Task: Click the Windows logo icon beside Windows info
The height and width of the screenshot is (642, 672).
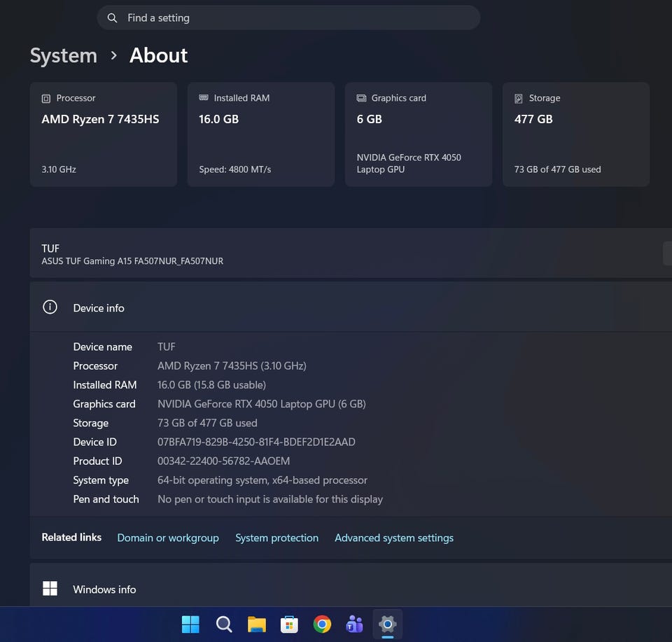Action: (50, 588)
